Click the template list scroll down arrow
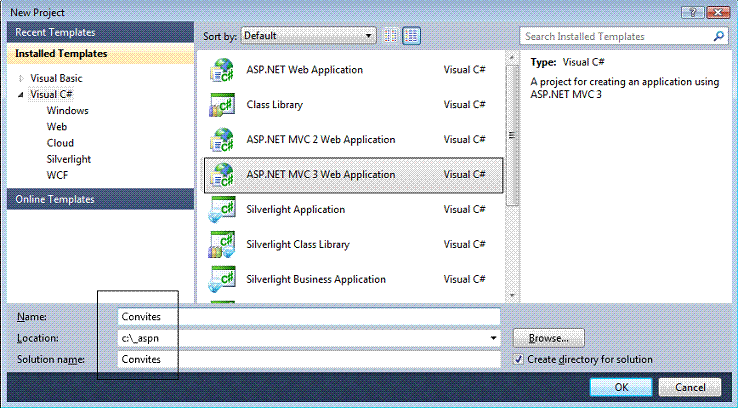 point(512,296)
